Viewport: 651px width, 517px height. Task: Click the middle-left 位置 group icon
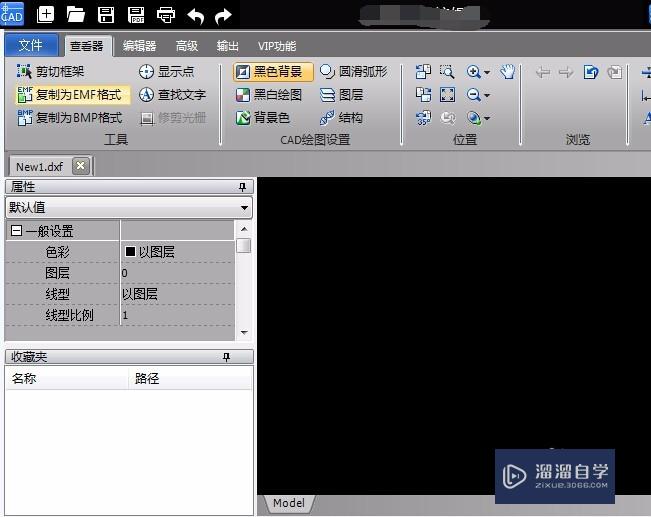[x=423, y=95]
